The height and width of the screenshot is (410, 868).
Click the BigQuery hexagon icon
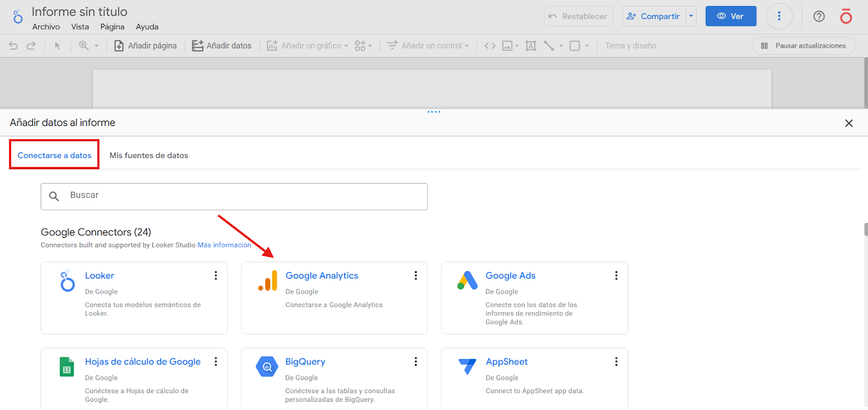(267, 367)
